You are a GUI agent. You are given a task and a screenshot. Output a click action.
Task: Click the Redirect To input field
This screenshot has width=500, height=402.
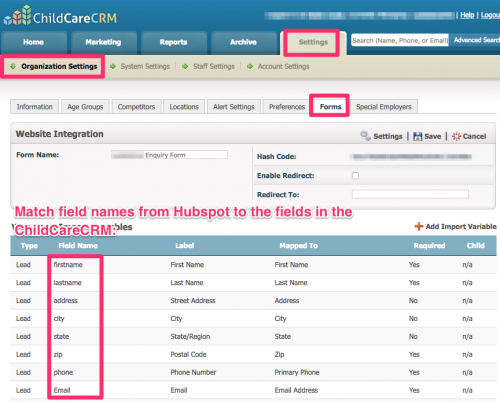410,194
